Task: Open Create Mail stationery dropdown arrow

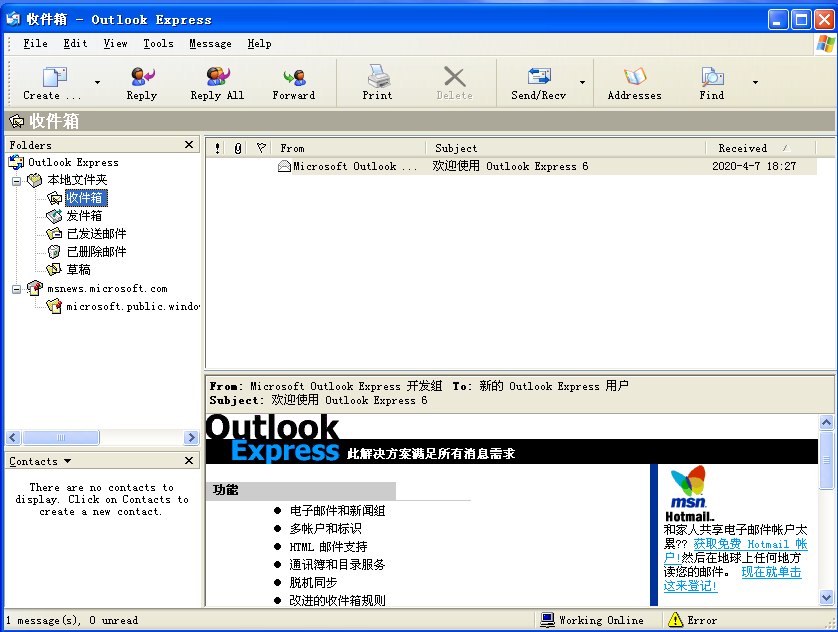Action: click(x=97, y=82)
